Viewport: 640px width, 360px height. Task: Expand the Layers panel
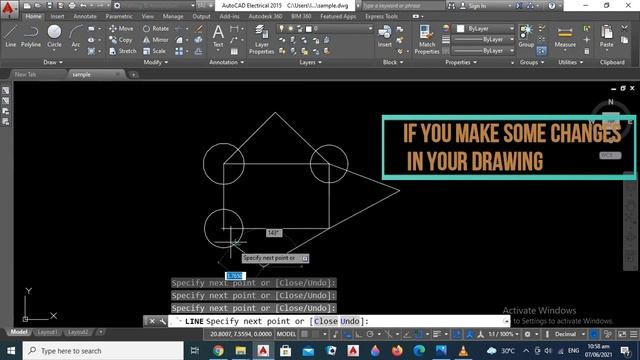(x=310, y=62)
